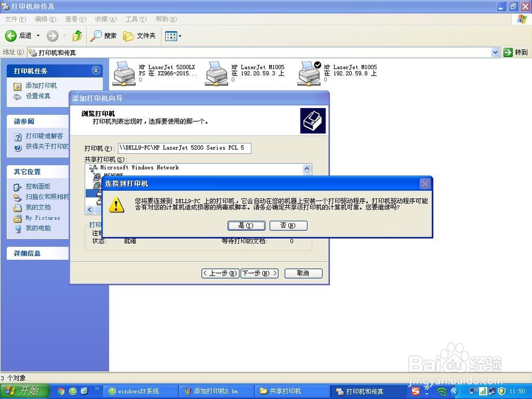Click the My Computer (我的电脑) sidebar icon
Image resolution: width=532 pixels, height=399 pixels.
(x=18, y=229)
